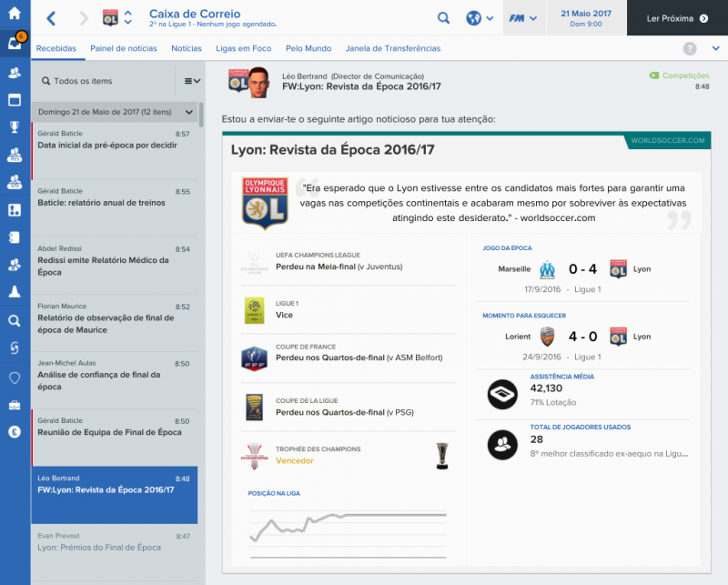Viewport: 728px width, 585px height.
Task: Open the Inbox icon with notification badge
Action: [x=15, y=43]
